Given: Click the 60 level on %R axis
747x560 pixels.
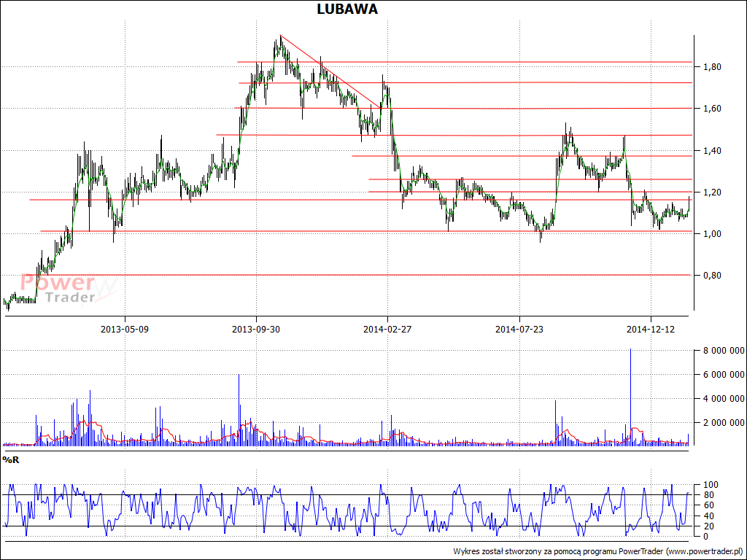Looking at the screenshot, I should (708, 505).
